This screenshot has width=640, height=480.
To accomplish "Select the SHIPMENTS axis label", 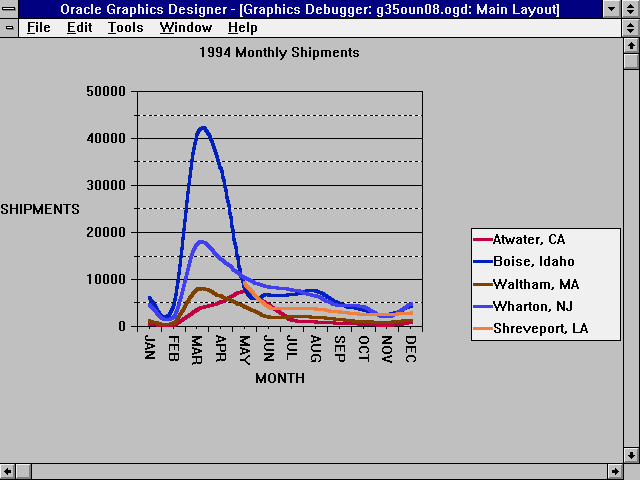I will point(39,209).
